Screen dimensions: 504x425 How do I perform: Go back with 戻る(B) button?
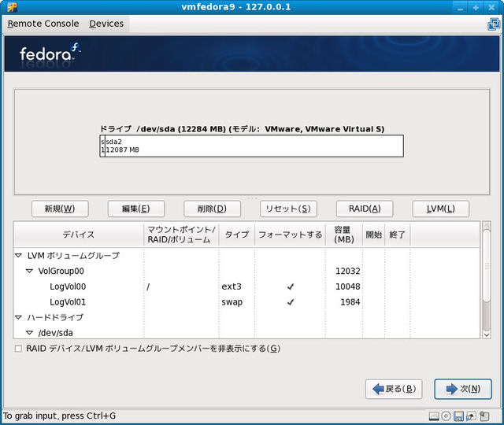click(x=394, y=389)
